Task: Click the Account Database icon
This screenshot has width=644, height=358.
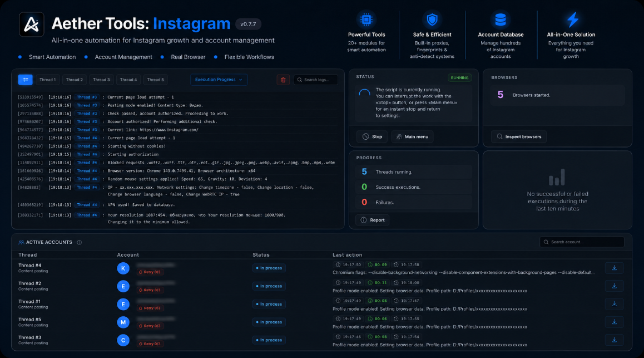Action: tap(501, 19)
